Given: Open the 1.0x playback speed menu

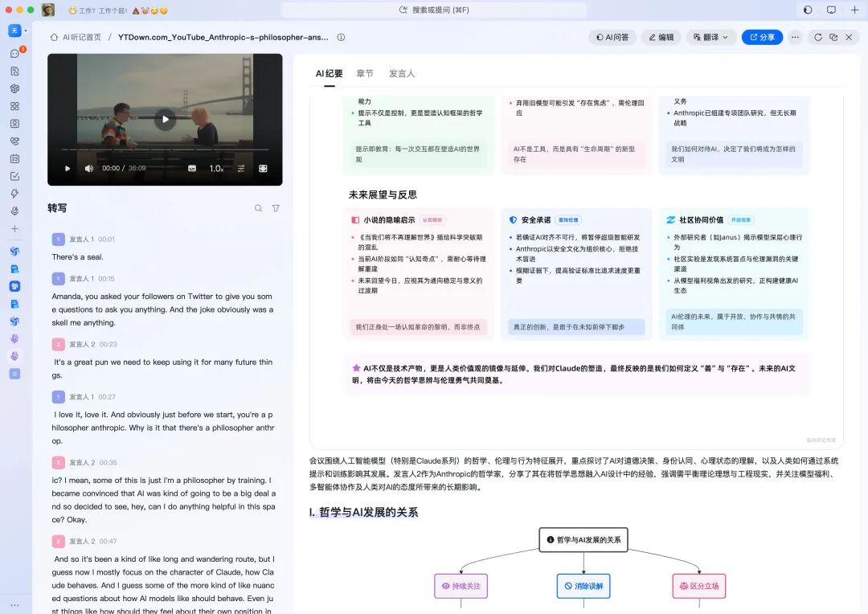Looking at the screenshot, I should 216,168.
